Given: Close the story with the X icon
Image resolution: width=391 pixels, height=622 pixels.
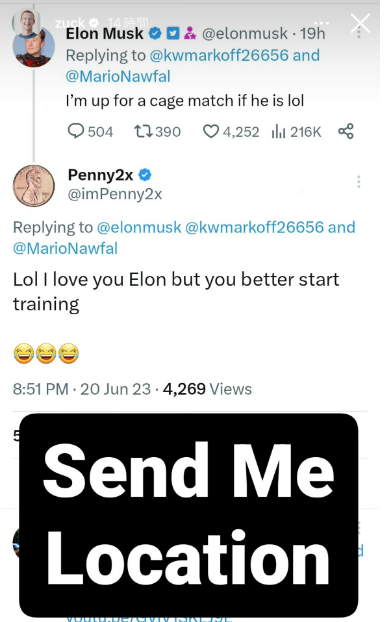Looking at the screenshot, I should pos(360,23).
